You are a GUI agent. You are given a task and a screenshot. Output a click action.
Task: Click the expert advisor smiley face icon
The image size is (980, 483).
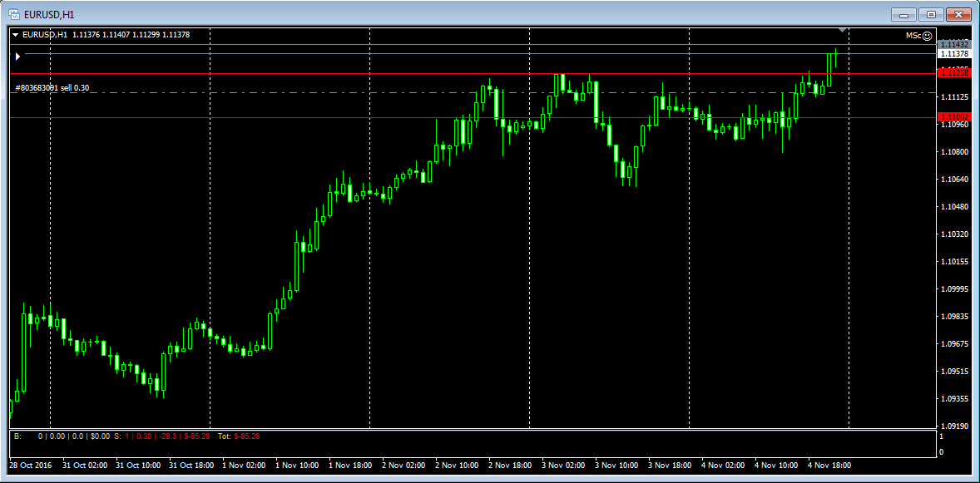pos(928,36)
